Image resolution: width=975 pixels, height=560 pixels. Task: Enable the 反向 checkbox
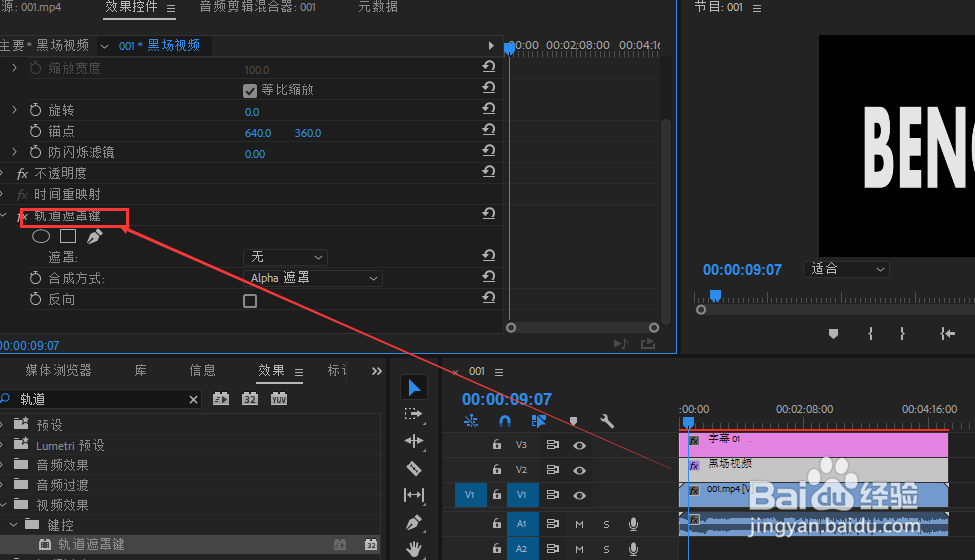(250, 301)
